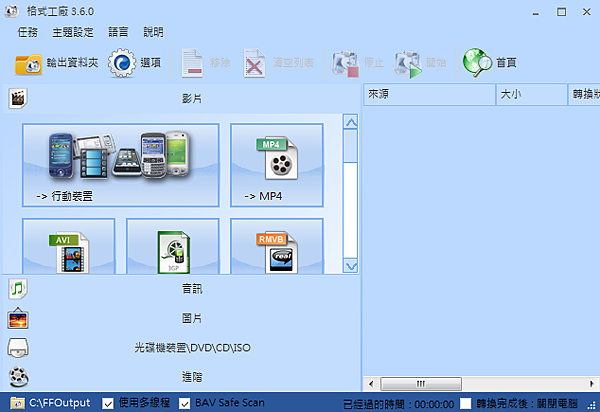Click the task list scroll left arrow

(x=370, y=384)
